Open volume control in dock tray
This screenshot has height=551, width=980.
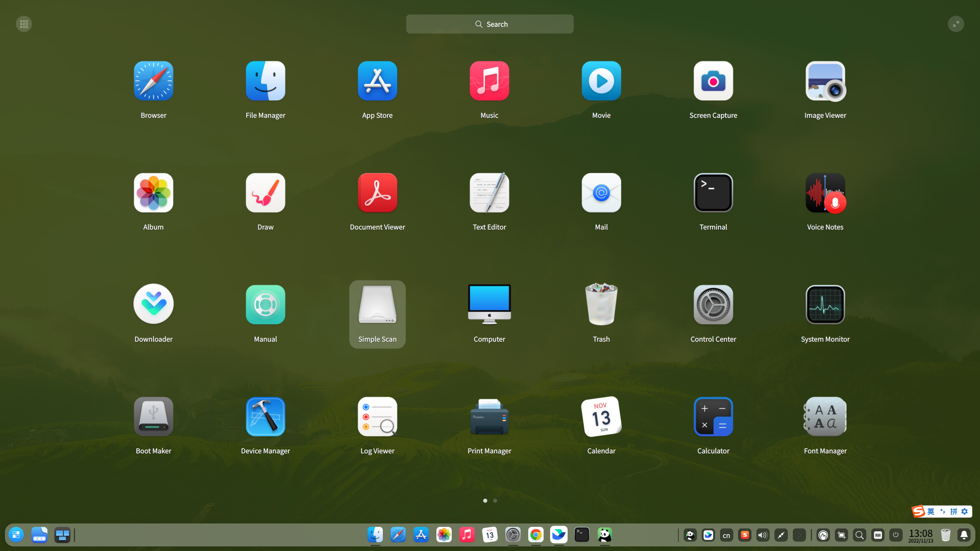click(763, 535)
